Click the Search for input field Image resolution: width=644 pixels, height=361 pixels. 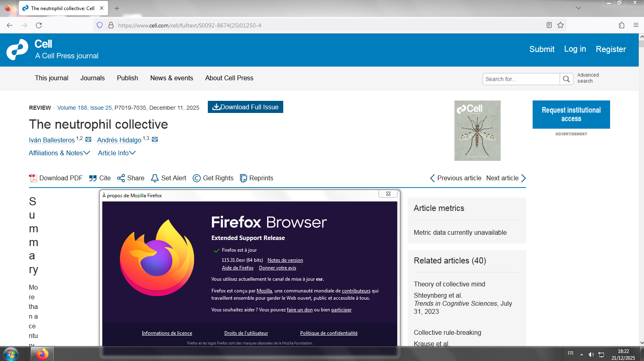(521, 79)
